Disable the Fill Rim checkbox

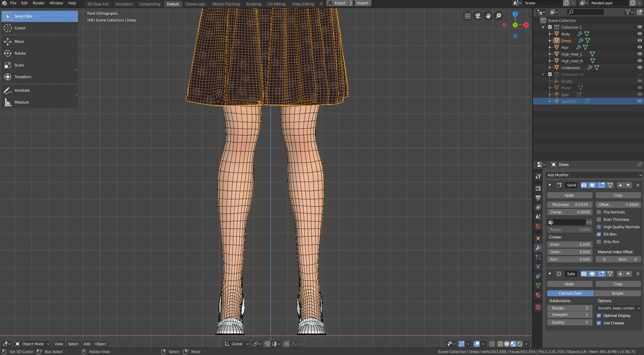[599, 234]
